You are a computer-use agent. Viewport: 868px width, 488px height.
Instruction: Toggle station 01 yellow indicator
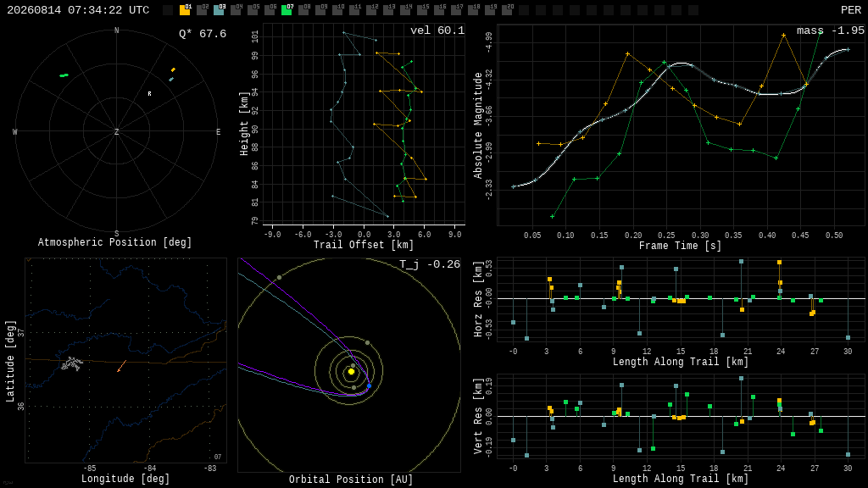coord(184,10)
